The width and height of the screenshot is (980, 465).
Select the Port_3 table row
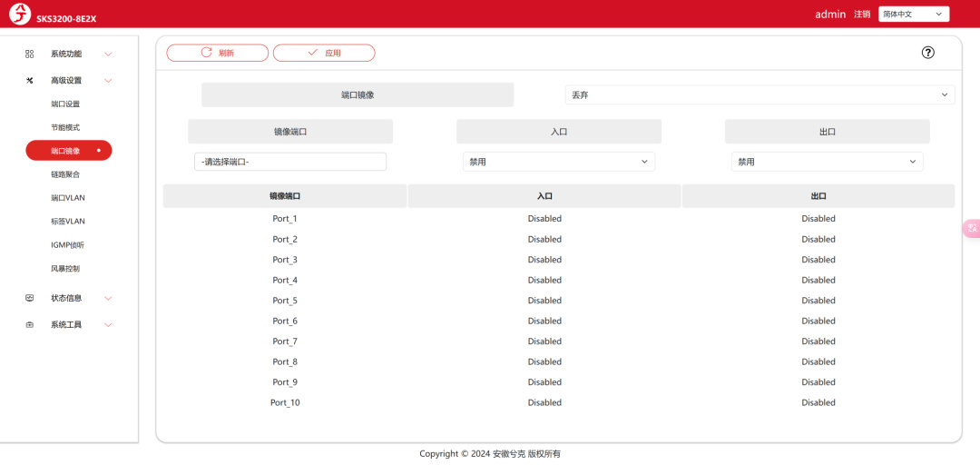click(559, 259)
